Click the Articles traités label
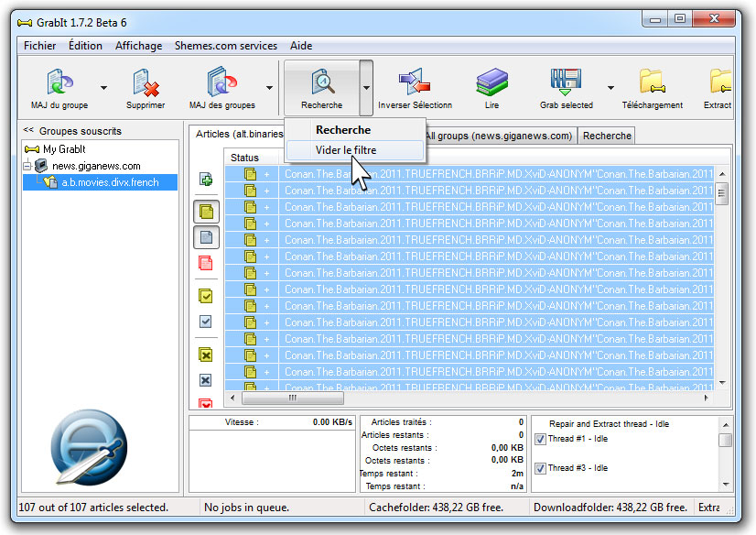756x535 pixels. (401, 422)
